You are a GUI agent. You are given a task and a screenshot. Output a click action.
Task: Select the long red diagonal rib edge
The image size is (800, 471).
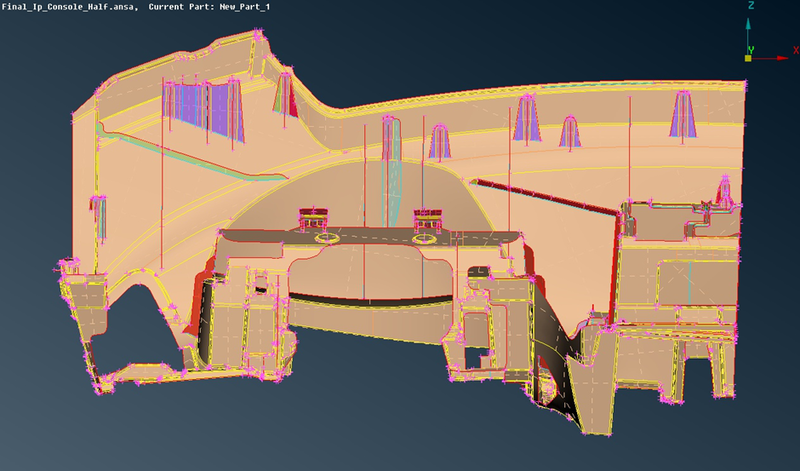(x=545, y=196)
